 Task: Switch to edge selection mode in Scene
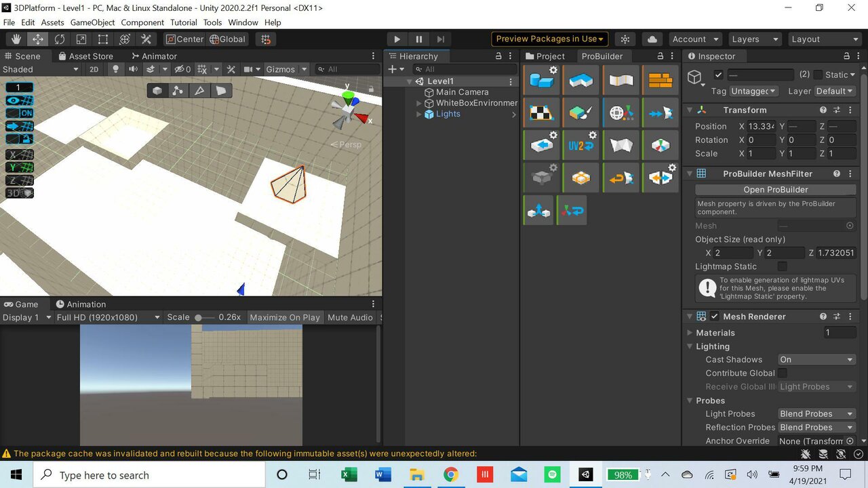point(199,90)
